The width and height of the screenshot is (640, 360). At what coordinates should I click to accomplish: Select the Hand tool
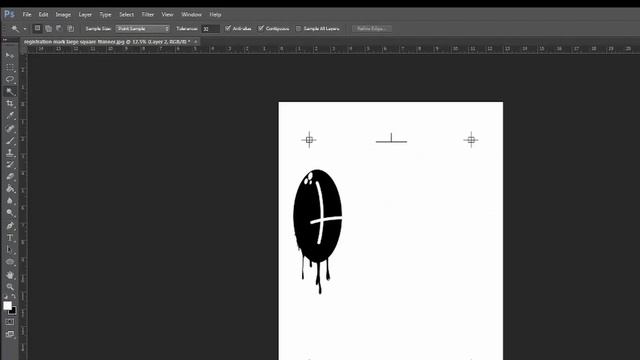pos(10,275)
